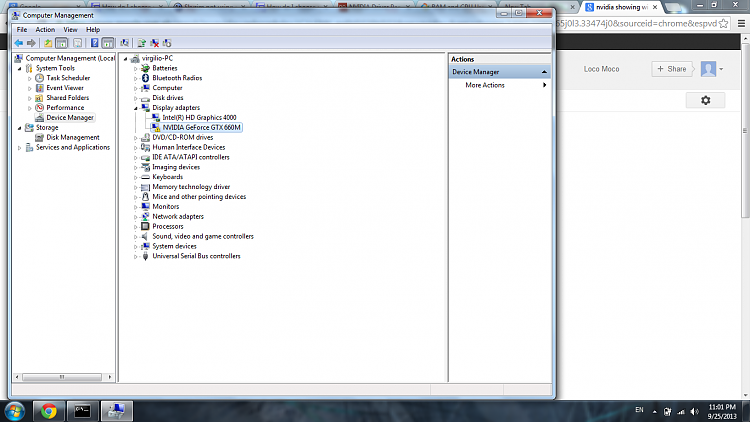This screenshot has height=422, width=750.
Task: Open the Chrome hamburger menu
Action: 741,23
